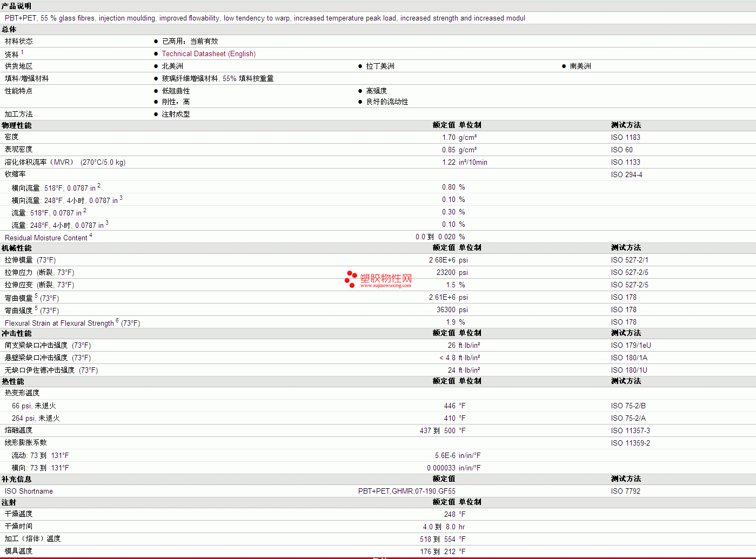Viewport: 756px width, 559px height.
Task: Open the Technical Datasheet (English) link
Action: [209, 54]
